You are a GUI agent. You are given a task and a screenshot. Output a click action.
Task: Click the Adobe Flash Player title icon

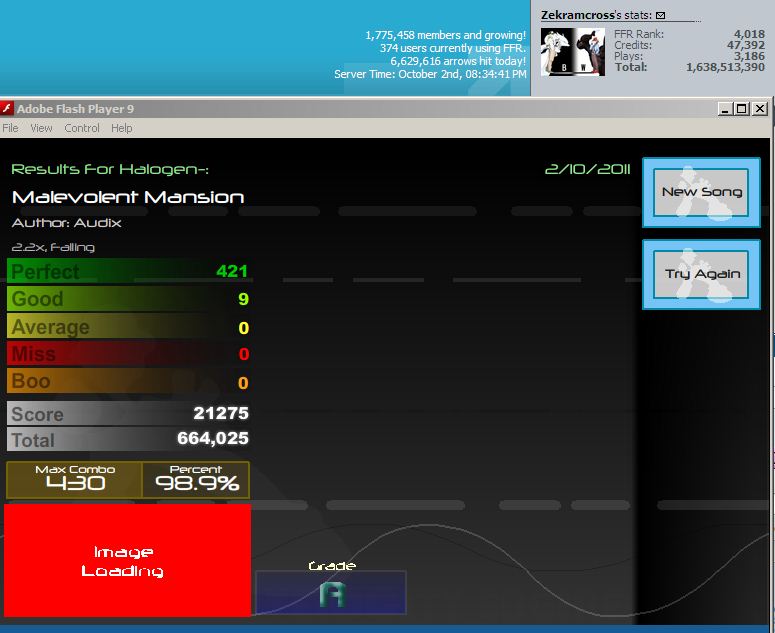[6, 108]
